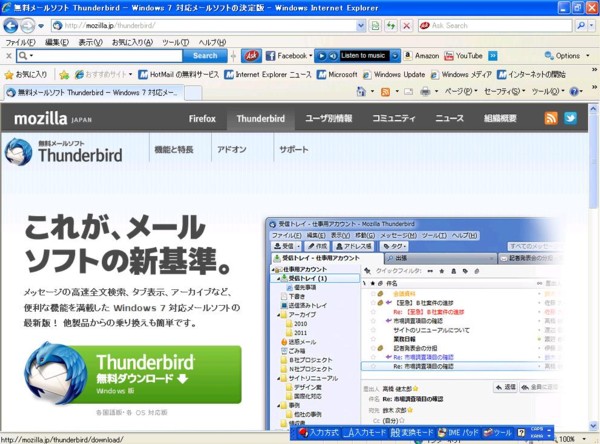Open the ヘルプ(H) menu
The width and height of the screenshot is (600, 444).
[212, 42]
